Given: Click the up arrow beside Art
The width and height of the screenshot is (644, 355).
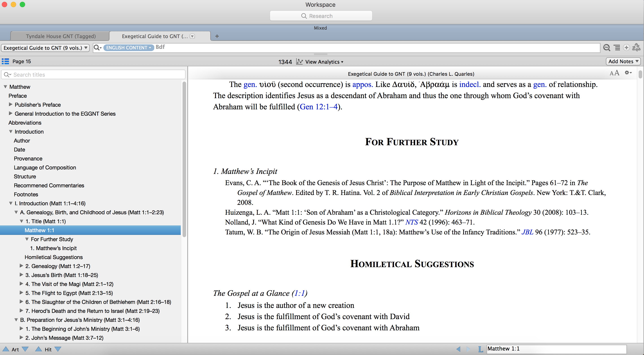Looking at the screenshot, I should [6, 349].
